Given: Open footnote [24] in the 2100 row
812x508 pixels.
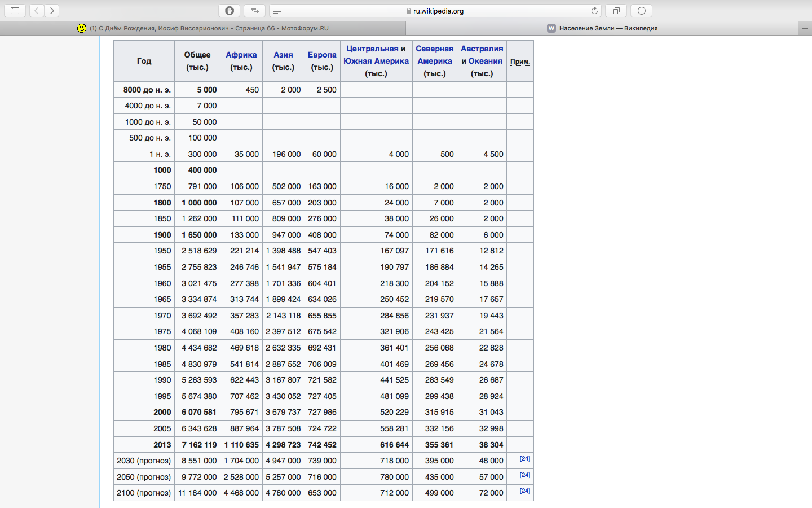Looking at the screenshot, I should click(x=525, y=491).
